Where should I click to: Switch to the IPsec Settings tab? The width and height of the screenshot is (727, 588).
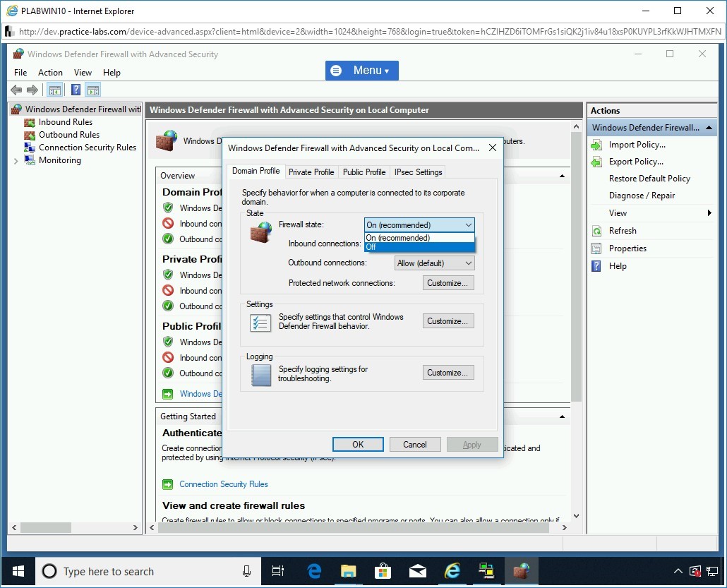click(418, 172)
